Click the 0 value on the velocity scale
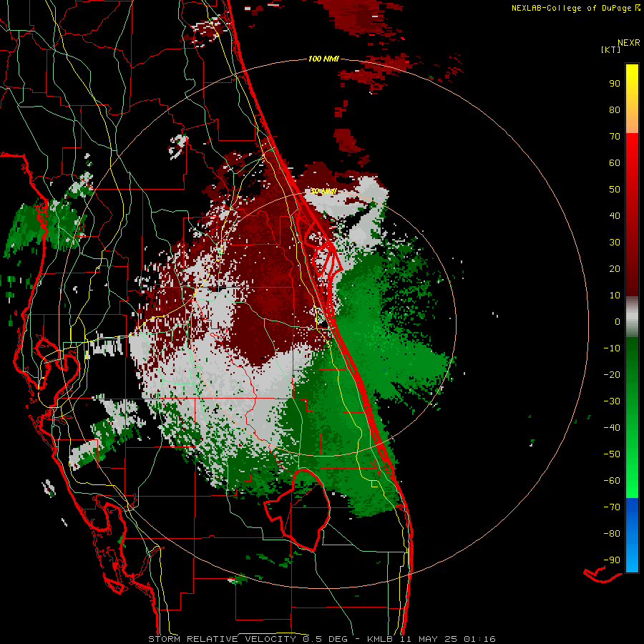Viewport: 644px width, 644px height. [x=618, y=322]
